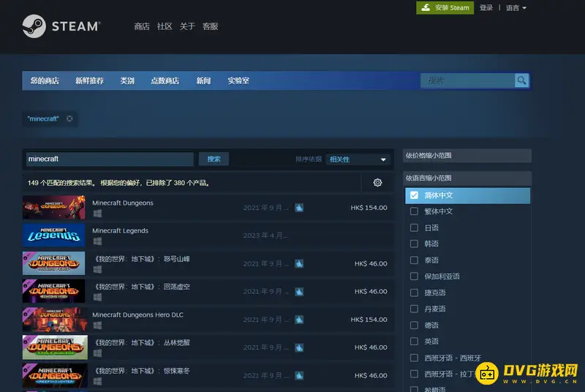The image size is (585, 392).
Task: Open the 语言 language dropdown in header
Action: [516, 8]
